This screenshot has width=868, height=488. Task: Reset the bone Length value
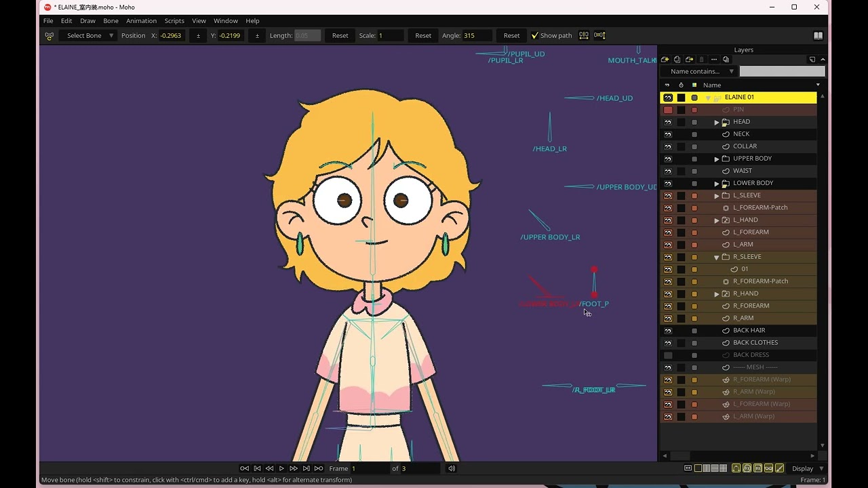(x=340, y=35)
